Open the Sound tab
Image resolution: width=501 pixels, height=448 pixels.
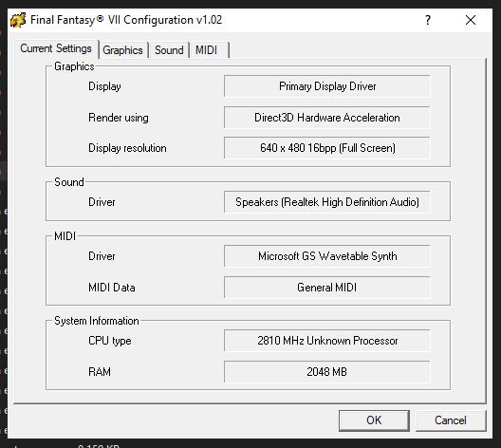point(169,50)
